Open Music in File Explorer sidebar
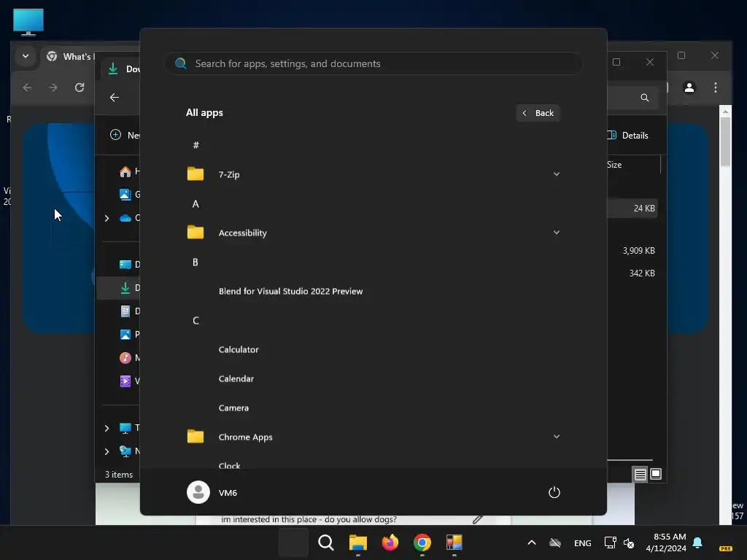747x560 pixels. pos(128,357)
